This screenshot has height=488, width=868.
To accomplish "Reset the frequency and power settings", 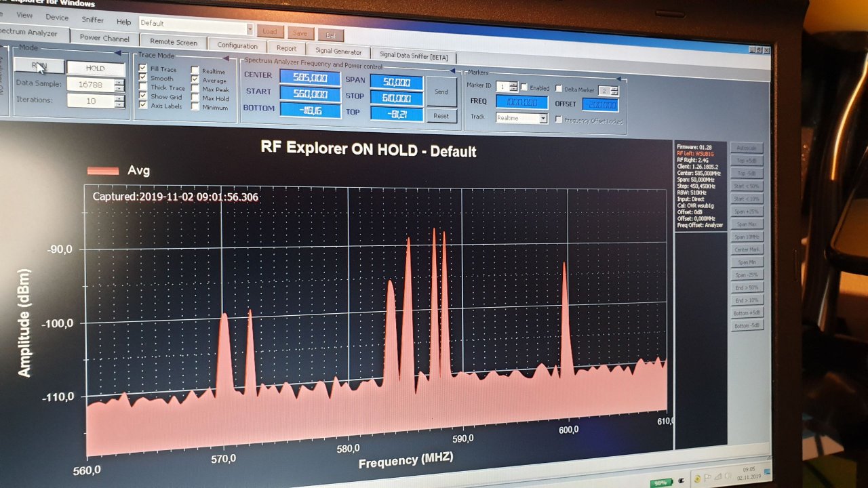I will tap(441, 116).
